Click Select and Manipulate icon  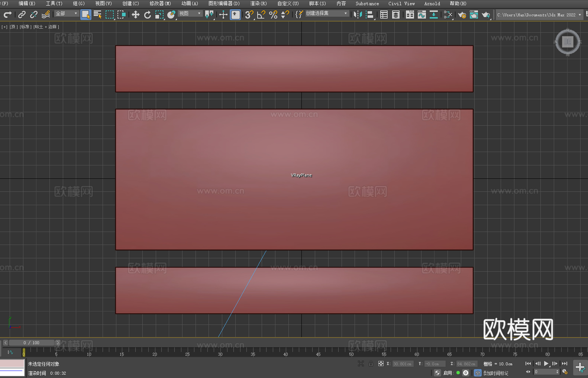point(223,14)
